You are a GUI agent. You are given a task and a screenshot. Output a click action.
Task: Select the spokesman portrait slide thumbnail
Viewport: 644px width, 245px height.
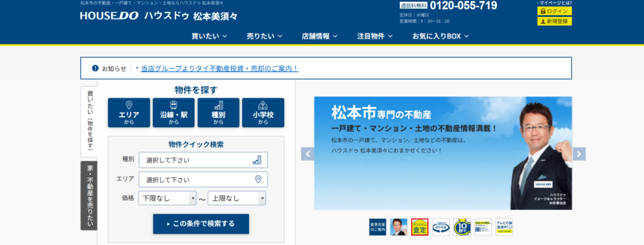pos(398,227)
